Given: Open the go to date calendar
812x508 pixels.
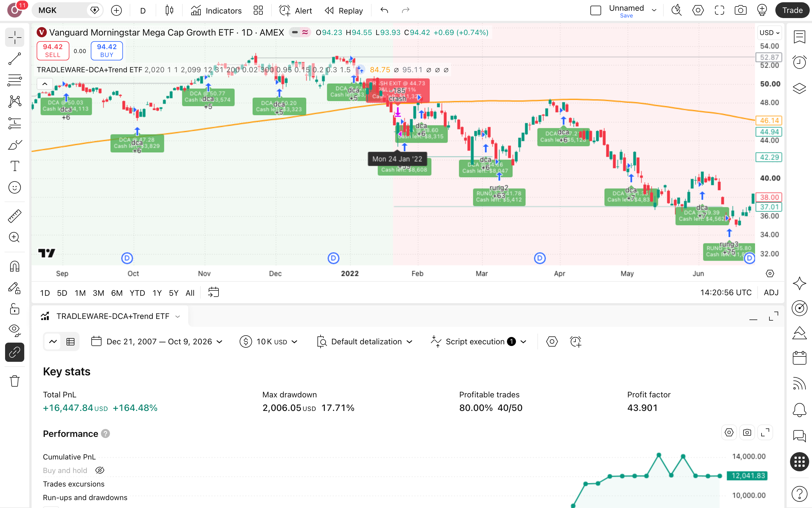Looking at the screenshot, I should 213,292.
